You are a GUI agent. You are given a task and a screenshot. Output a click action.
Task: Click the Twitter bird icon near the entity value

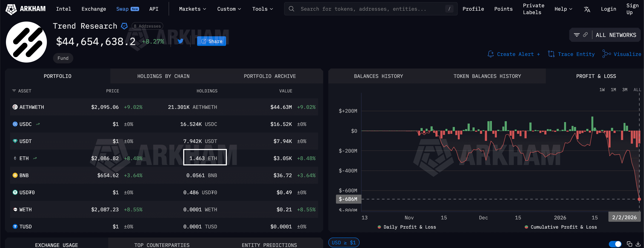click(x=180, y=41)
